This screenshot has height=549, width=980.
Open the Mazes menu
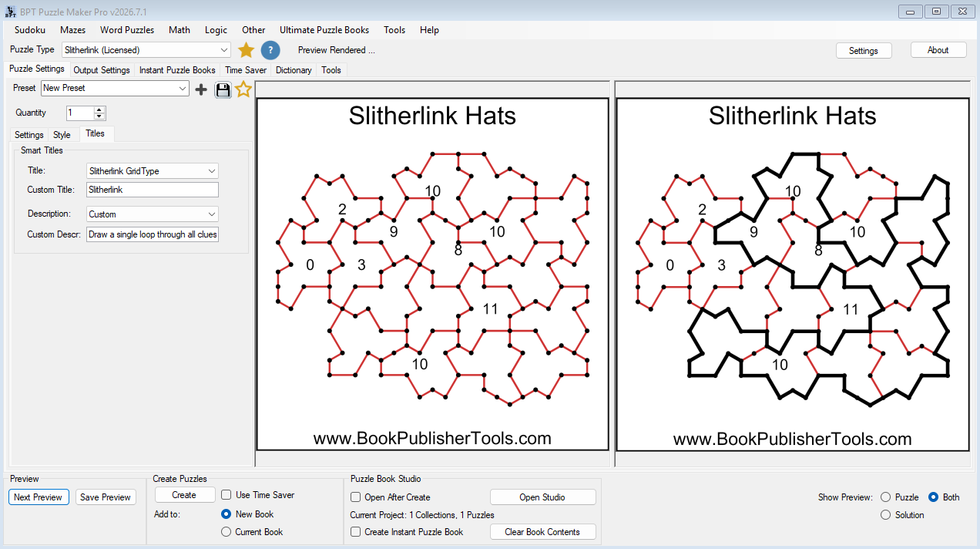tap(73, 30)
